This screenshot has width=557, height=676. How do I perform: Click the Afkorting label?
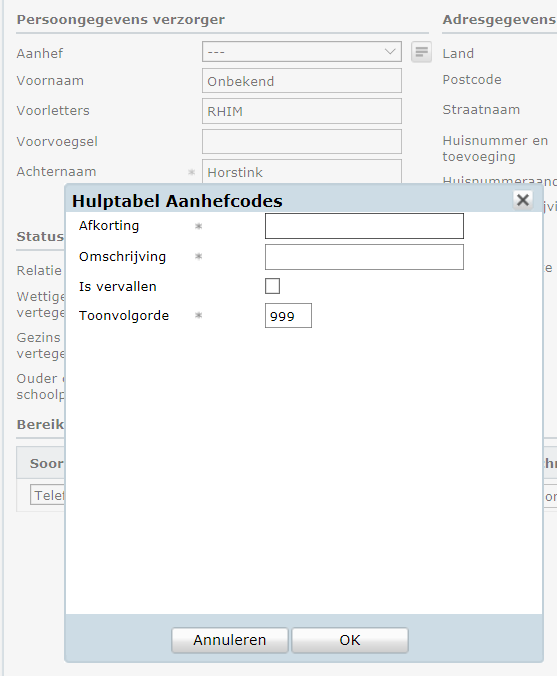click(109, 225)
